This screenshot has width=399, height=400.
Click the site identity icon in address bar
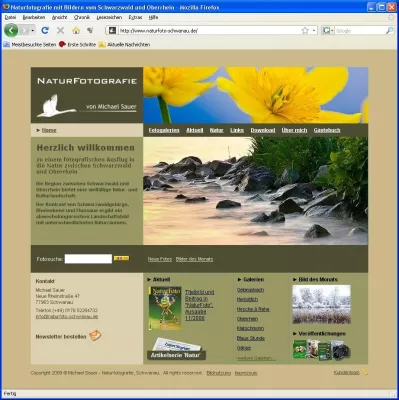pos(113,31)
